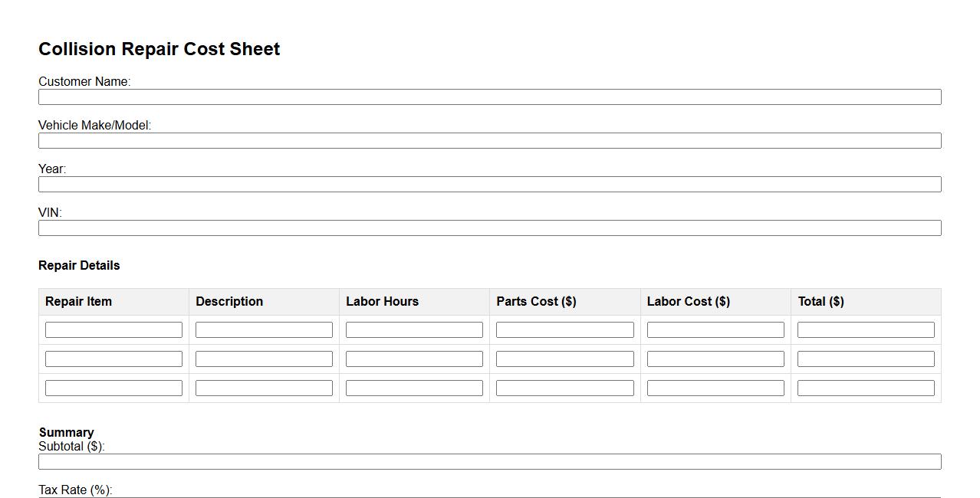Focus first row Parts Cost input

tap(564, 329)
